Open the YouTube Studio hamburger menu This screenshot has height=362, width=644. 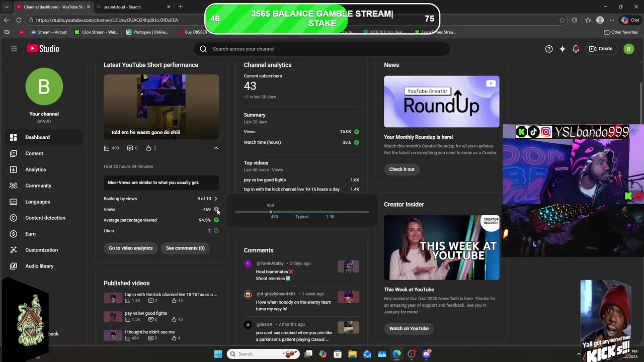pyautogui.click(x=14, y=49)
